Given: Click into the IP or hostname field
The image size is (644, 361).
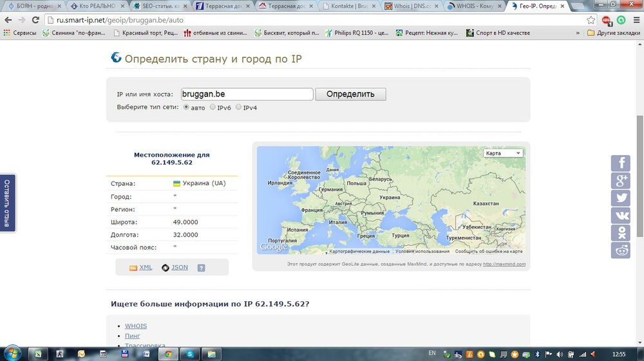Looking at the screenshot, I should coord(247,94).
